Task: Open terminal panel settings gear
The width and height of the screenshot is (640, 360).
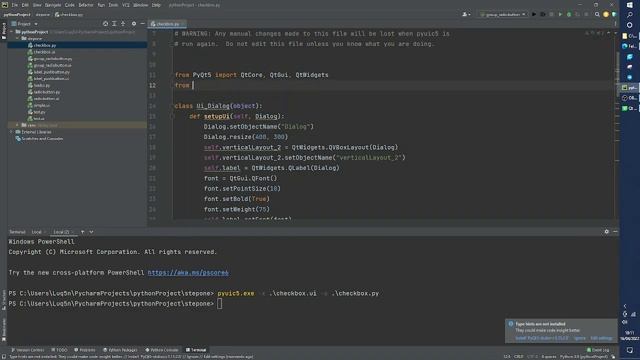Action: tap(607, 232)
